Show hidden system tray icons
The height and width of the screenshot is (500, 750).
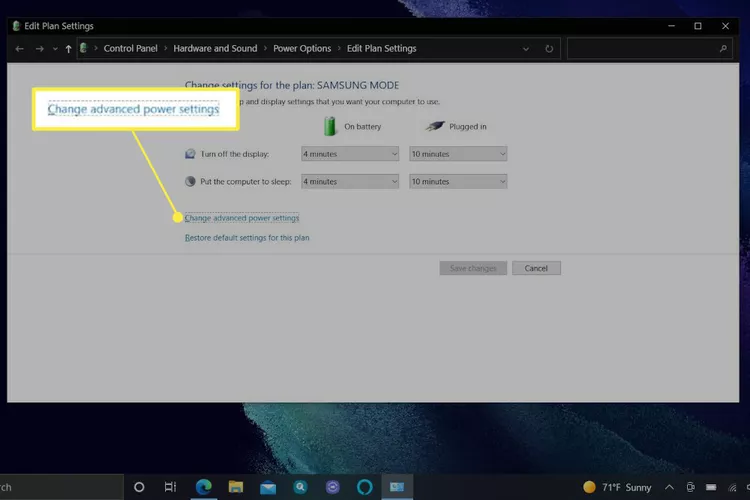coord(669,487)
